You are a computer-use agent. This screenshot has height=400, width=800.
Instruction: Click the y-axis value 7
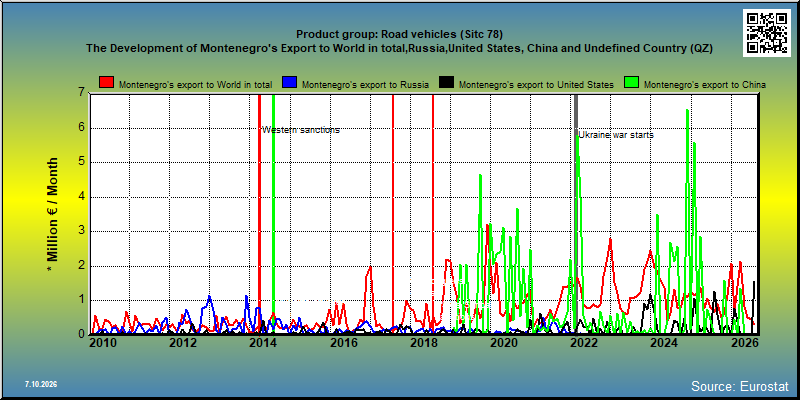82,93
